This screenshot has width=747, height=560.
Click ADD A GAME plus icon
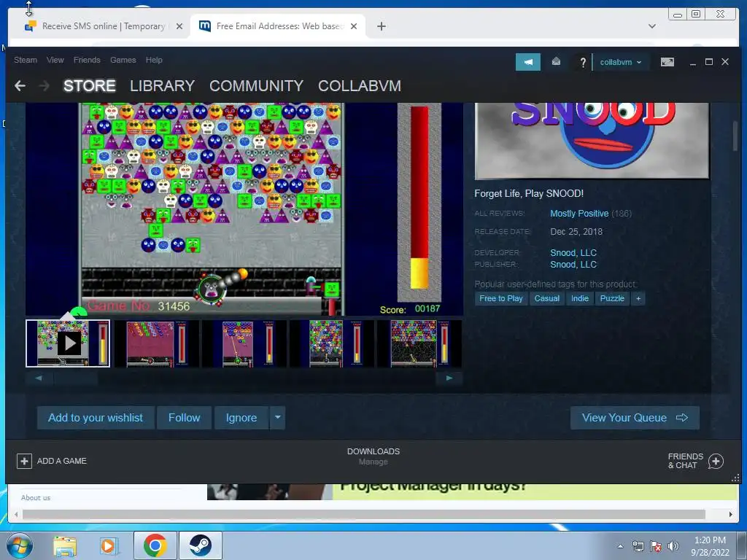(x=24, y=461)
